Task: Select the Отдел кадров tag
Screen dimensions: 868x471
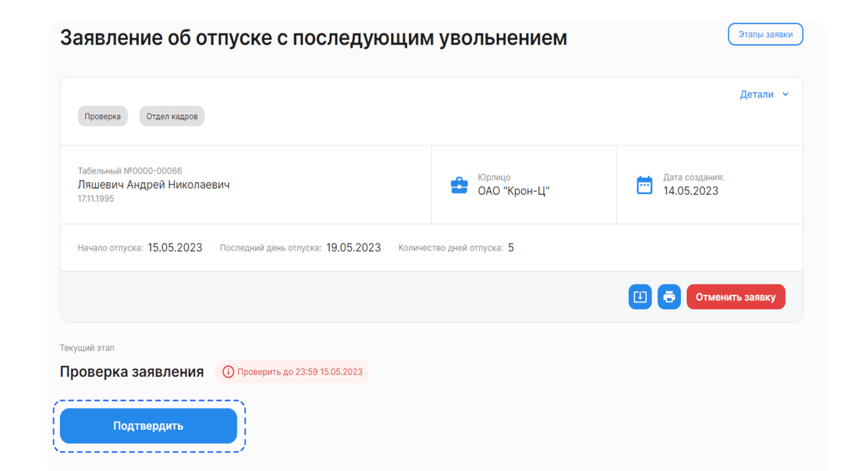Action: tap(172, 117)
